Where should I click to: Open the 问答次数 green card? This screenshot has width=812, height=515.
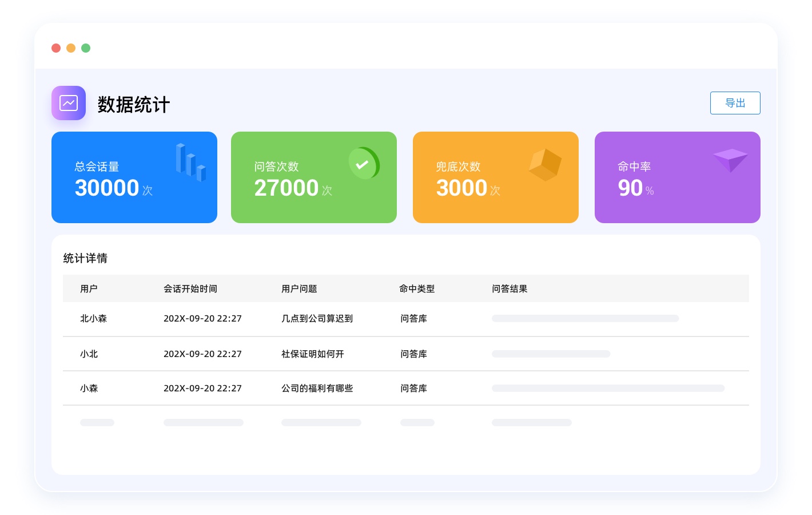[314, 177]
